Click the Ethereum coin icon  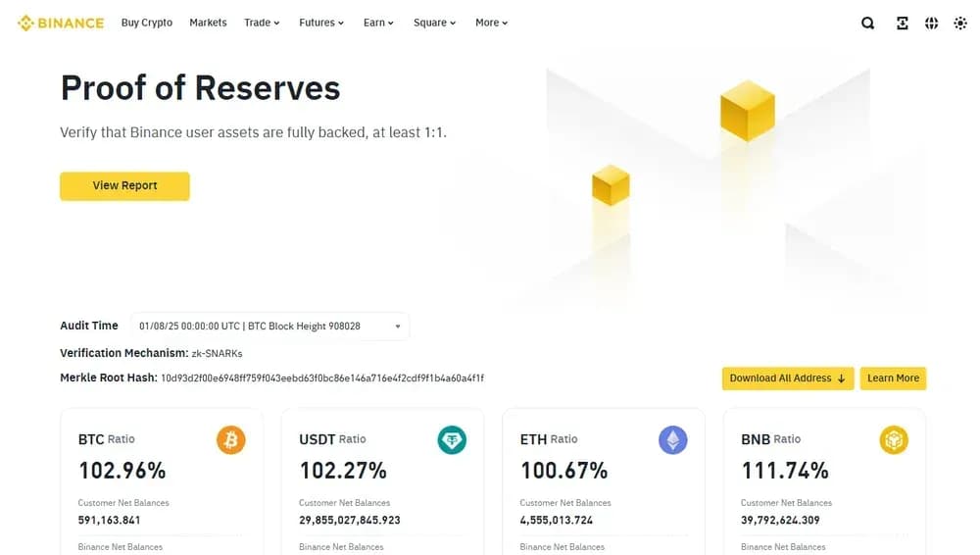672,440
